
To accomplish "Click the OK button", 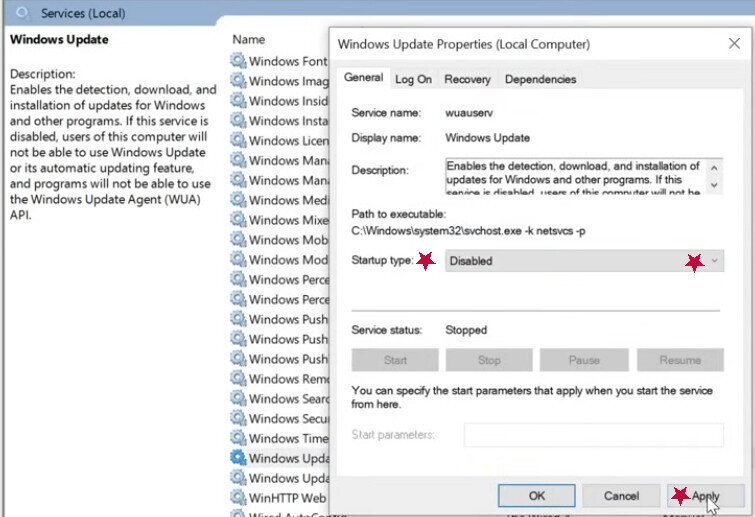I will coord(536,496).
